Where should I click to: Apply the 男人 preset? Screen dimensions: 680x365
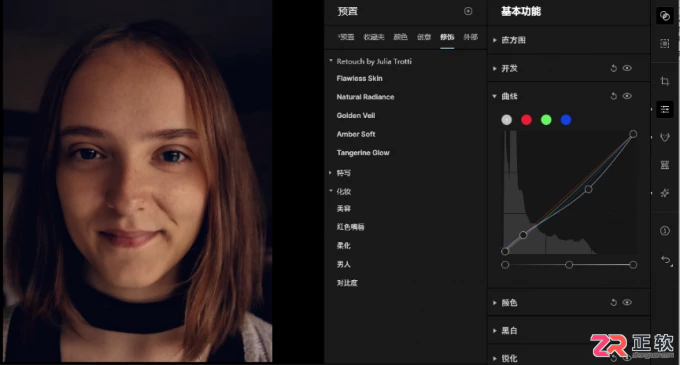click(x=343, y=264)
